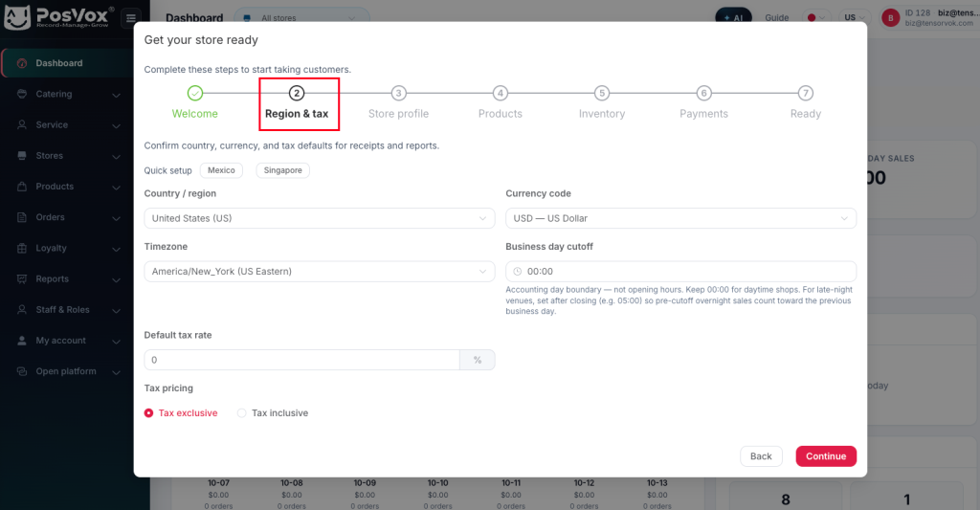Screen dimensions: 980x510
Task: Go to the Products step in wizard
Action: point(500,103)
